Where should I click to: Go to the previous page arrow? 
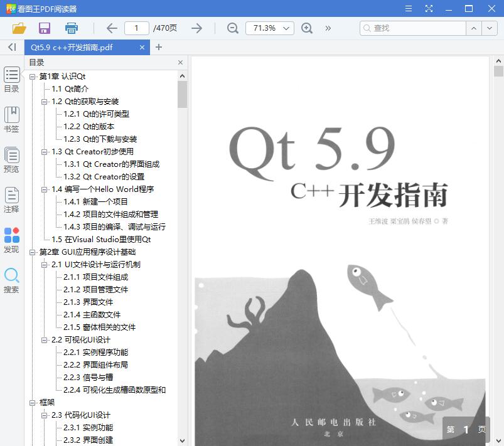tap(112, 28)
